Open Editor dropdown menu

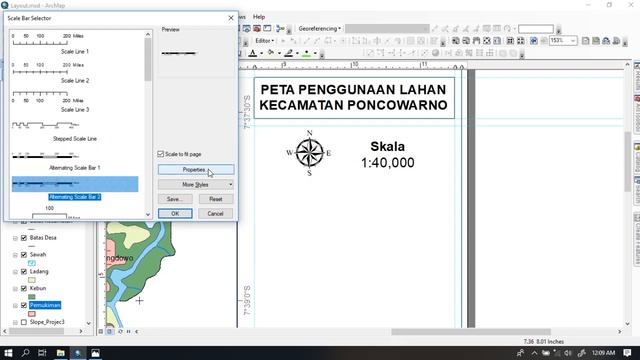(x=264, y=41)
